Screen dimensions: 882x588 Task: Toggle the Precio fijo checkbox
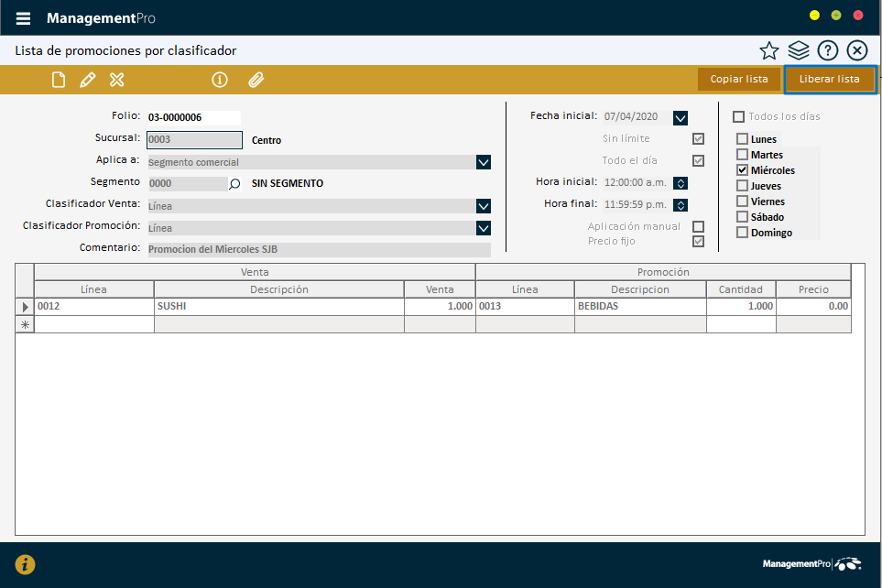coord(698,242)
